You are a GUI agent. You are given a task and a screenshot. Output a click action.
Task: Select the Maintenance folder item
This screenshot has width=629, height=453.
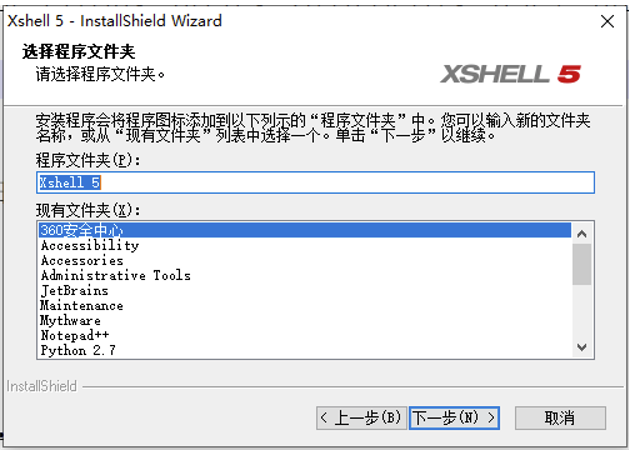coord(305,305)
